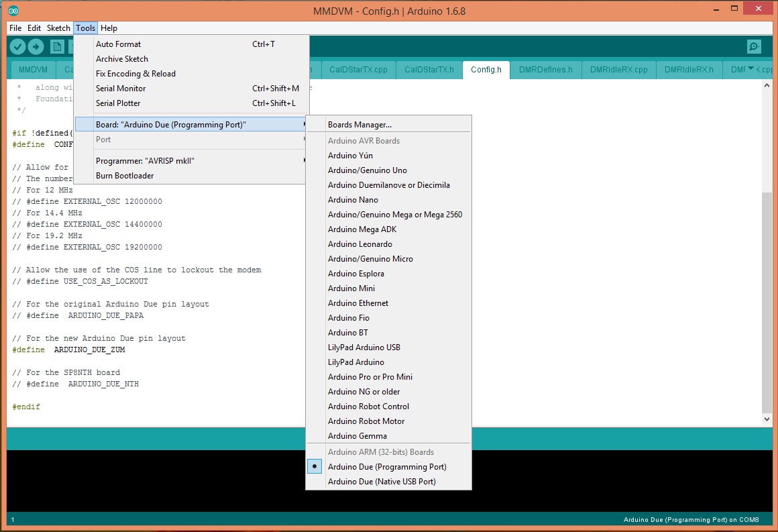Click the ARDUINO_DUE_NTH define line
This screenshot has width=778, height=532.
[x=75, y=384]
